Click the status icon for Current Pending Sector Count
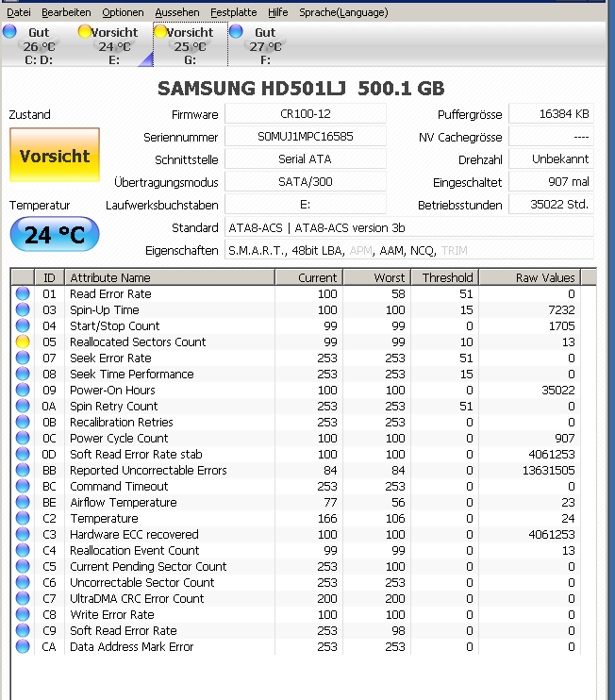Image resolution: width=615 pixels, height=700 pixels. 23,567
